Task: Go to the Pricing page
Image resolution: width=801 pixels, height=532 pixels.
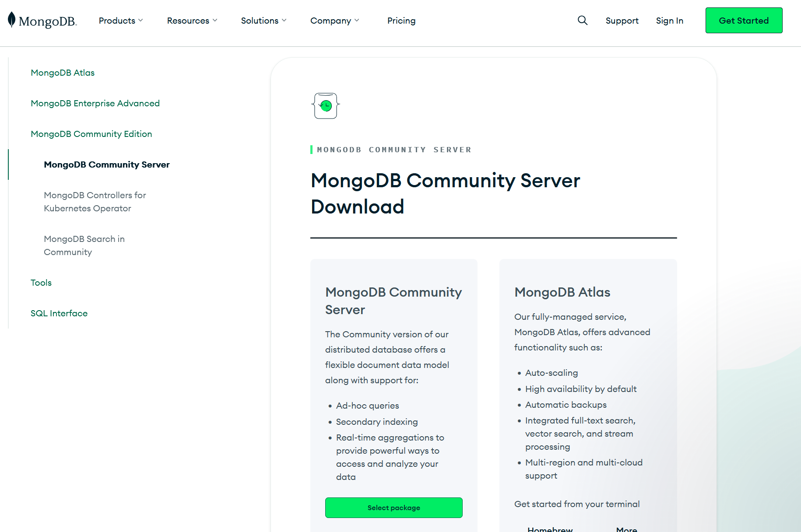Action: click(401, 21)
